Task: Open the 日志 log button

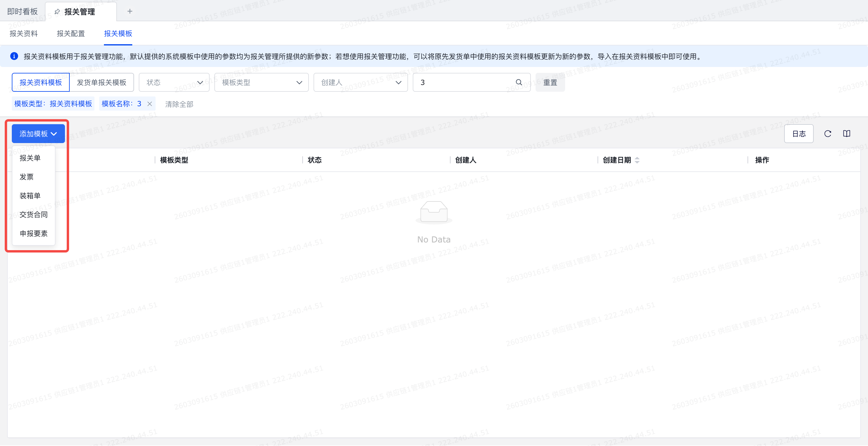Action: click(798, 134)
